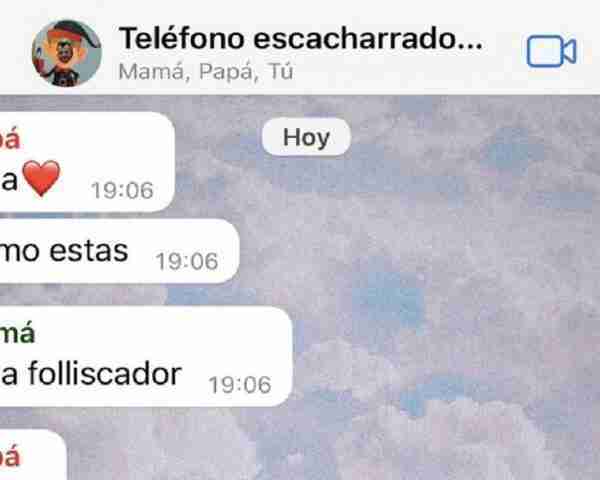The width and height of the screenshot is (600, 480).
Task: Click the 19:06 timestamp on folliscador message
Action: [x=240, y=385]
